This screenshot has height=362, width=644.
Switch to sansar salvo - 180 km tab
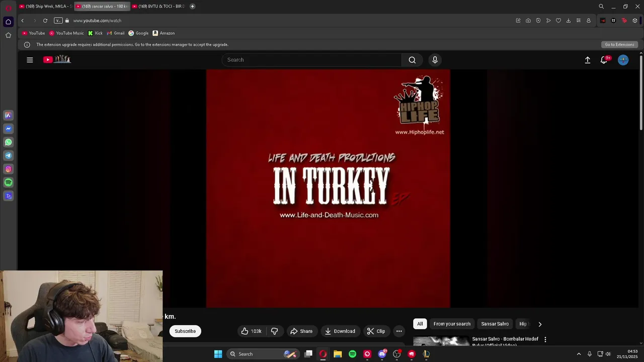click(x=102, y=7)
